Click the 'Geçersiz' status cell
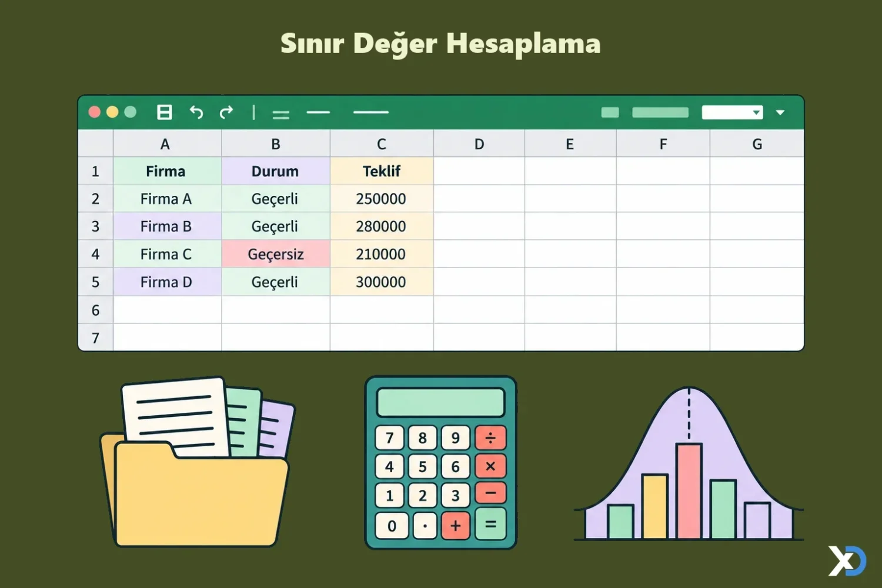This screenshot has height=588, width=882. tap(276, 254)
